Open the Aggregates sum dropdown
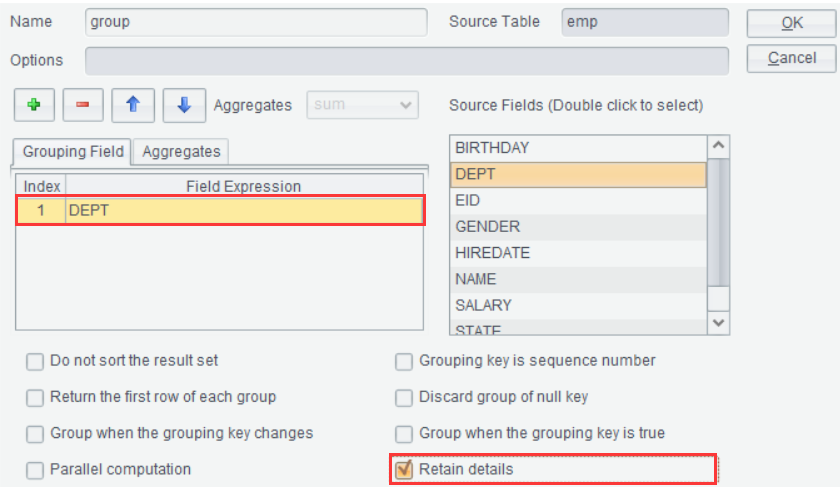840x487 pixels. 362,105
